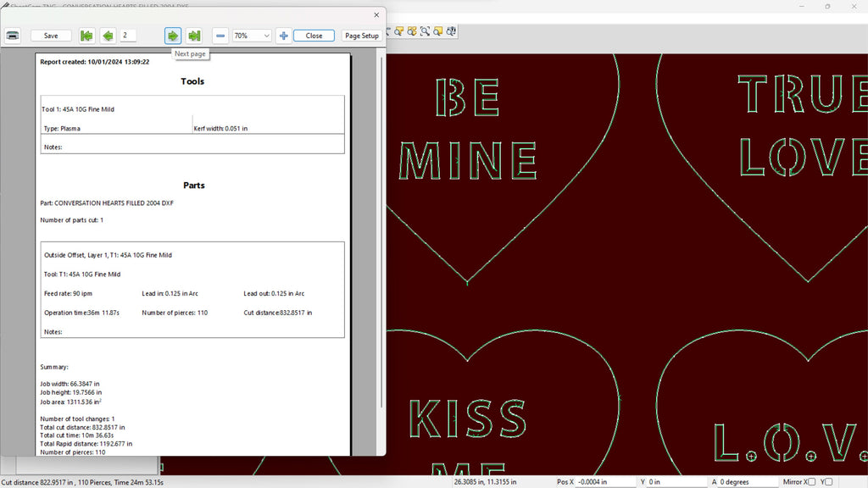Minimize the main application window
This screenshot has height=488, width=868.
coord(802,6)
